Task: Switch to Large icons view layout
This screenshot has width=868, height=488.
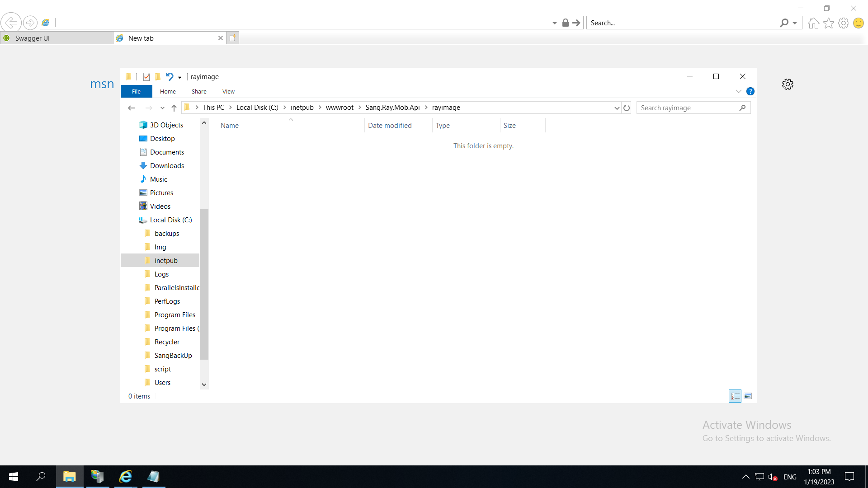Action: pyautogui.click(x=748, y=396)
